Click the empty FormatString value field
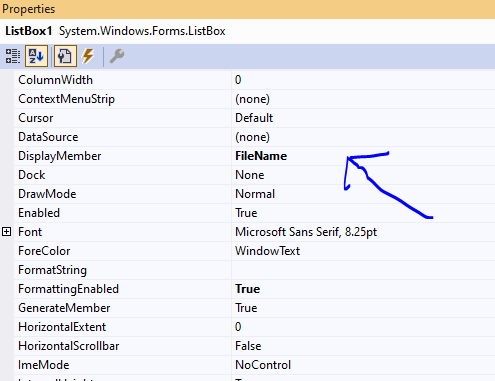This screenshot has width=495, height=381. pos(363,270)
